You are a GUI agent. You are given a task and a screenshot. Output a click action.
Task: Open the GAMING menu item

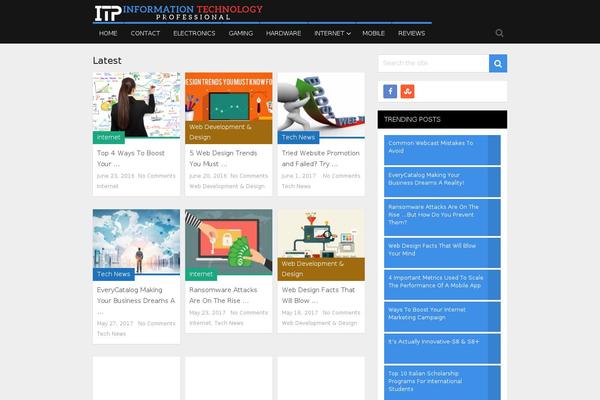pos(241,33)
